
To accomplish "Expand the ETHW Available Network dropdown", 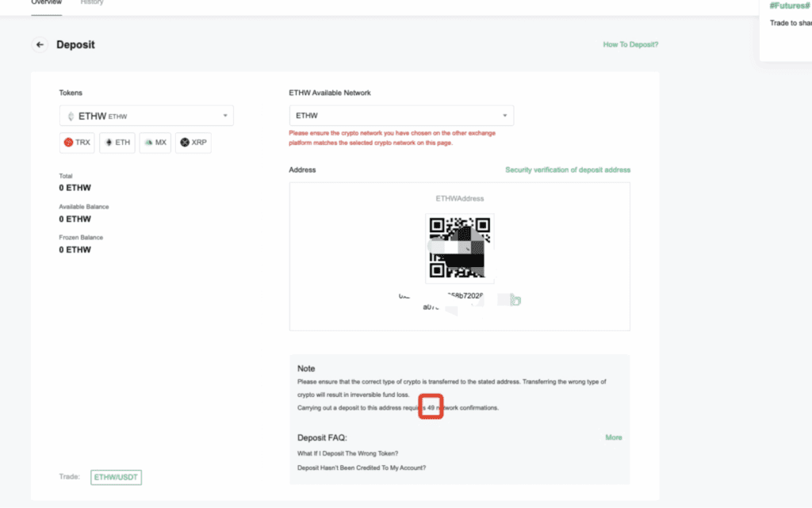I will click(401, 116).
